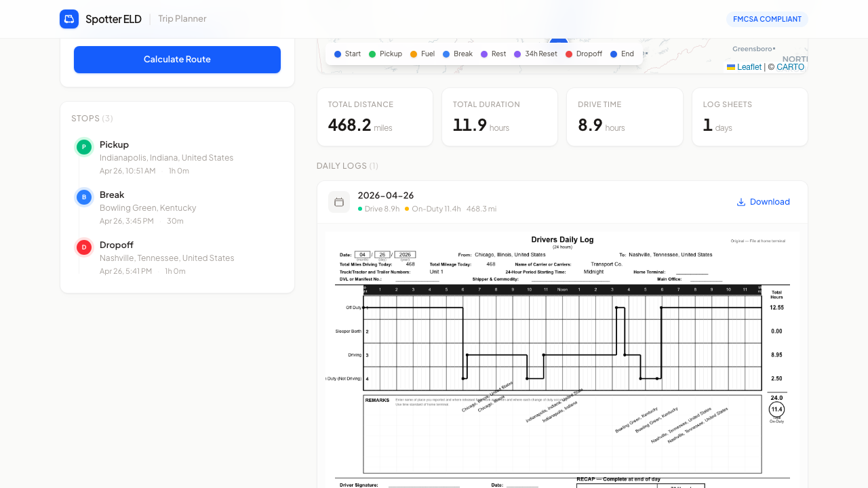The width and height of the screenshot is (868, 488).
Task: Open the CARTO attribution link
Action: 790,67
